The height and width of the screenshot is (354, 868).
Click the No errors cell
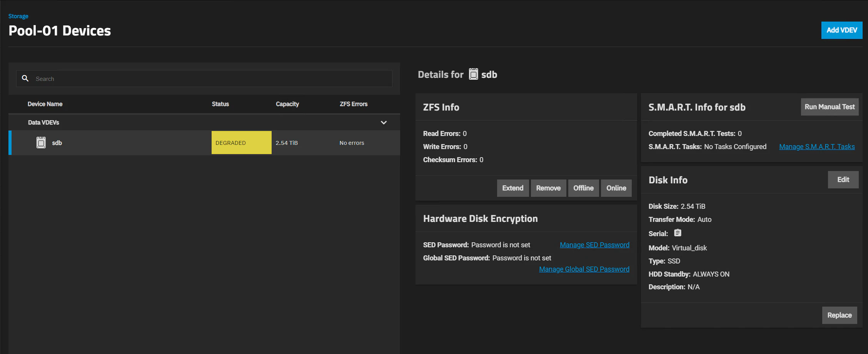pyautogui.click(x=352, y=143)
